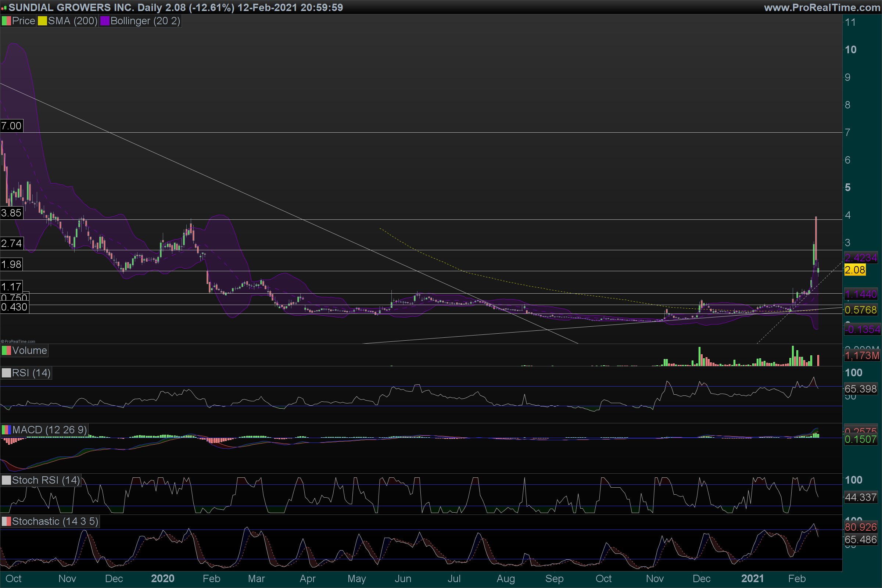The height and width of the screenshot is (588, 882).
Task: Click the 2020 year marker on time axis
Action: 162,578
